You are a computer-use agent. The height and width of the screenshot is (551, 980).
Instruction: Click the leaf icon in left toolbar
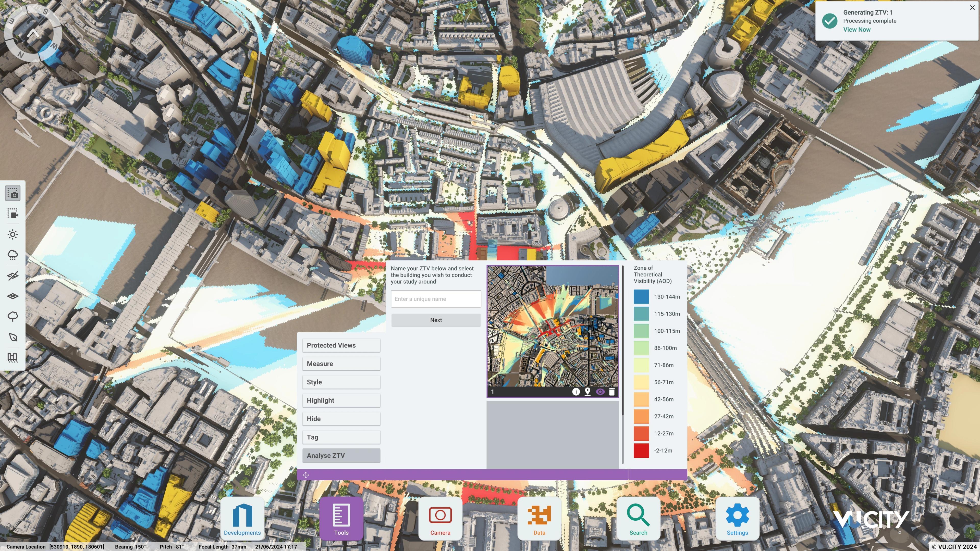[x=13, y=337]
